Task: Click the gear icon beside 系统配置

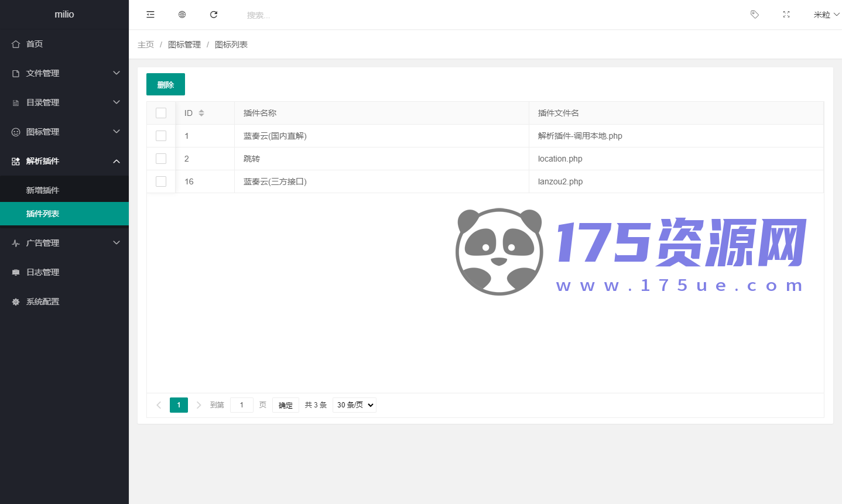Action: point(16,301)
